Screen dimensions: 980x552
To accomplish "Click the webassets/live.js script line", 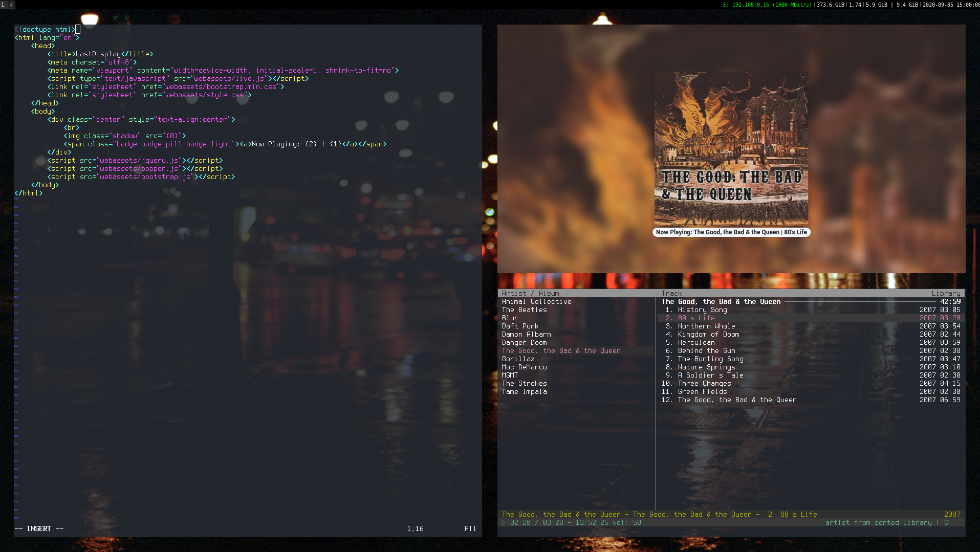I will (178, 79).
